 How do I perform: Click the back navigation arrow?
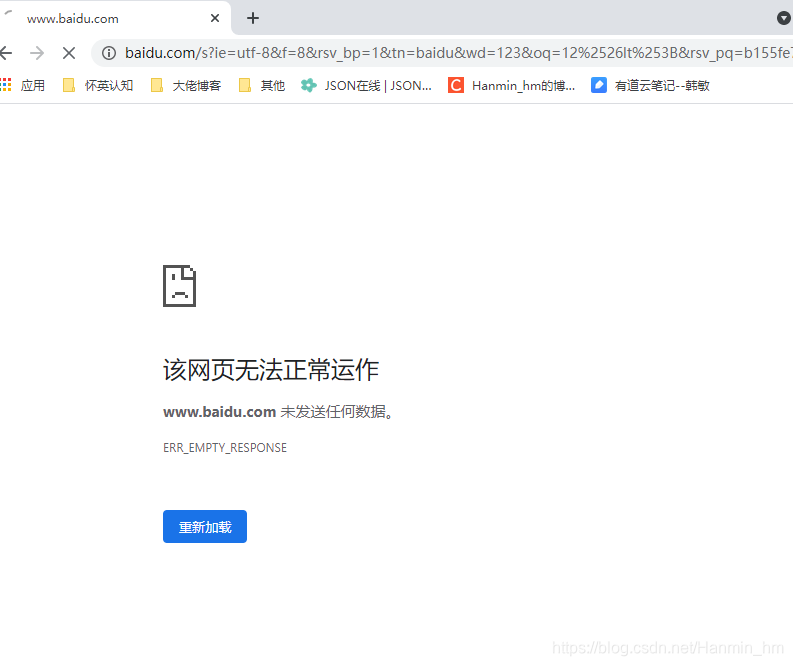[6, 53]
